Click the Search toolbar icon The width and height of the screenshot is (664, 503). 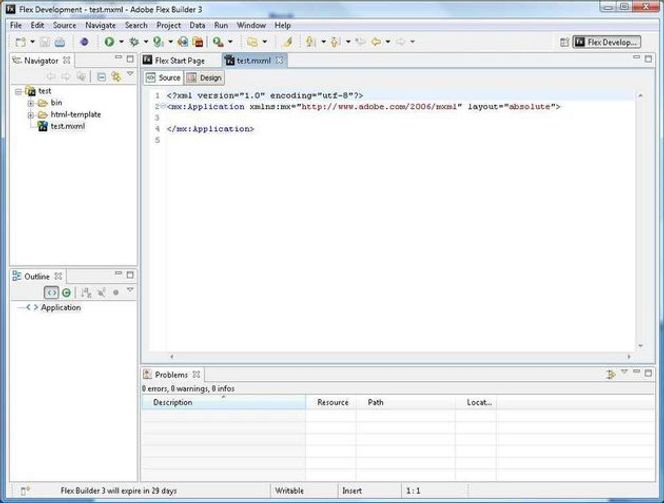[x=218, y=42]
